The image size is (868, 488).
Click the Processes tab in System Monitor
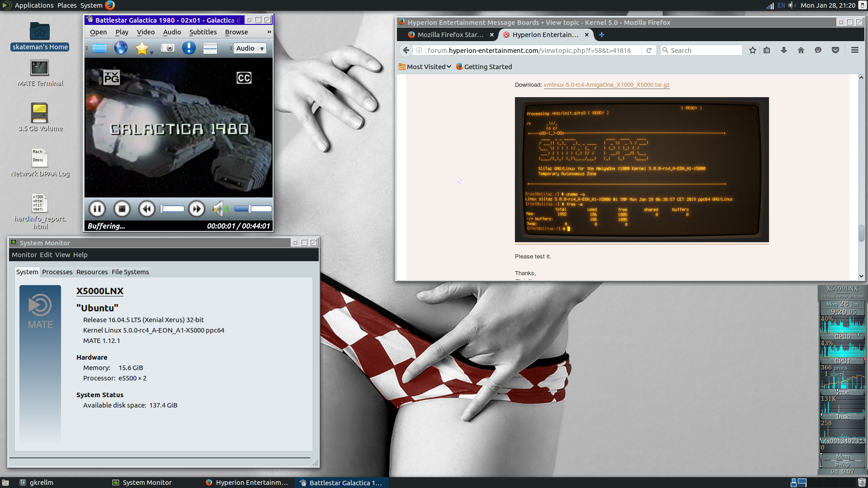click(57, 272)
